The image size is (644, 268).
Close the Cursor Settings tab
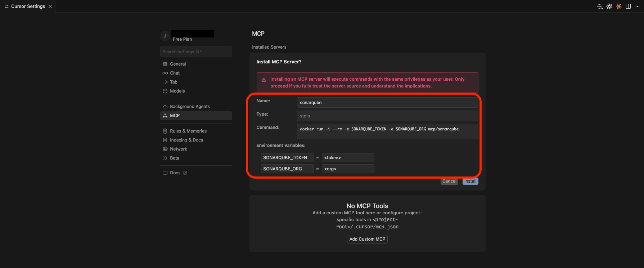(x=50, y=6)
